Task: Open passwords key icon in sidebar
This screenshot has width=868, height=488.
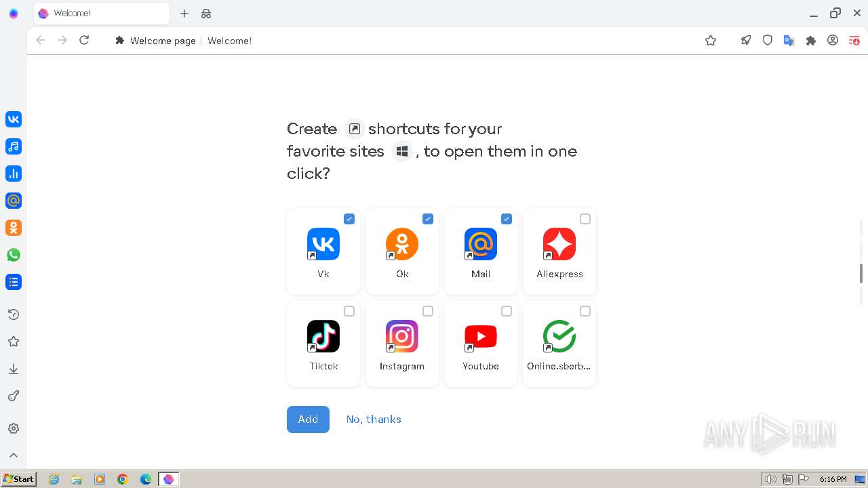Action: click(14, 396)
